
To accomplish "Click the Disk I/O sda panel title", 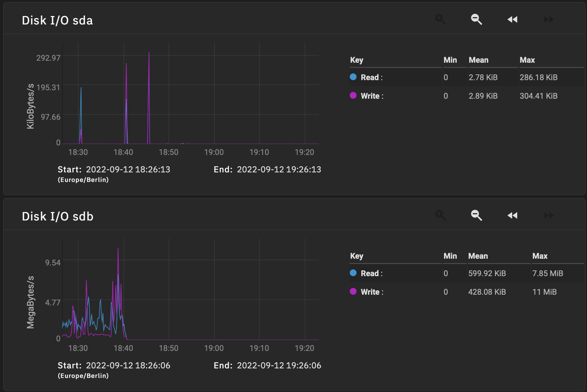I will pyautogui.click(x=57, y=21).
